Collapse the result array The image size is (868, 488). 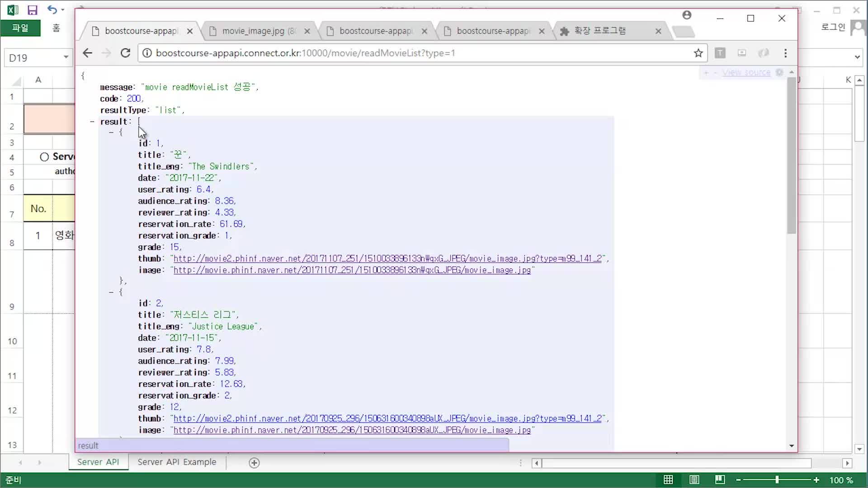(92, 122)
